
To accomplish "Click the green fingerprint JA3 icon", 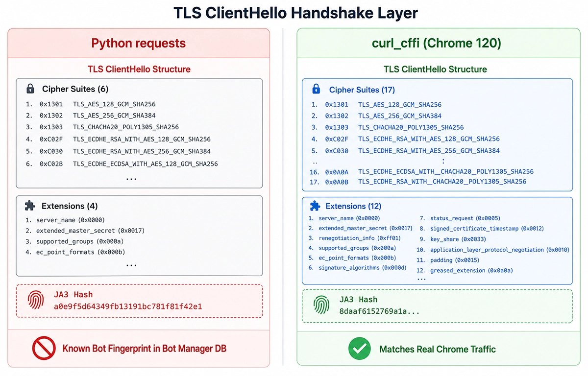I will click(x=321, y=305).
